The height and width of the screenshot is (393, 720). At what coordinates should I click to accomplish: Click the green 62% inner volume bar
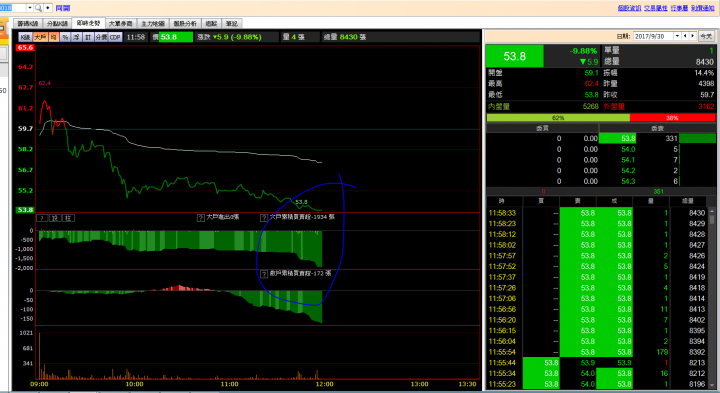tap(558, 118)
